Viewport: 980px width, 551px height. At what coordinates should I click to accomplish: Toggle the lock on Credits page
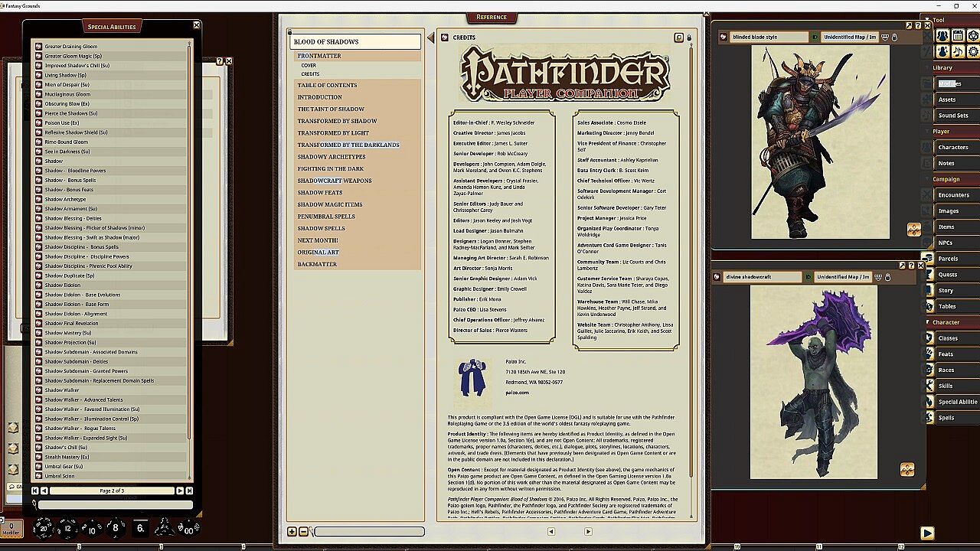click(688, 37)
